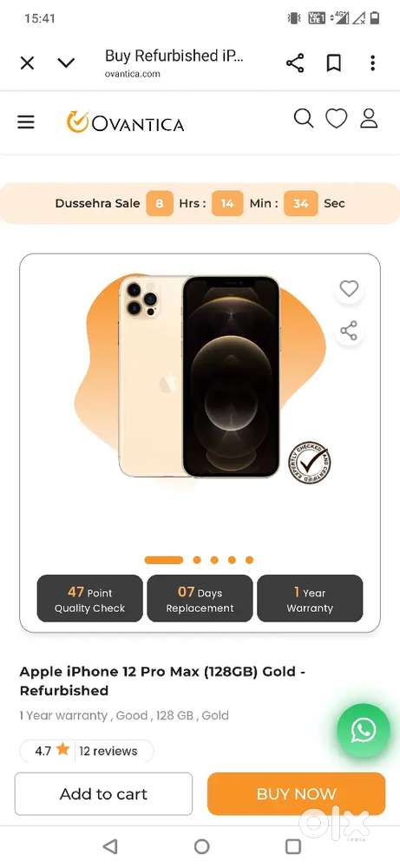The height and width of the screenshot is (868, 400).
Task: Open the site search icon
Action: click(x=303, y=118)
